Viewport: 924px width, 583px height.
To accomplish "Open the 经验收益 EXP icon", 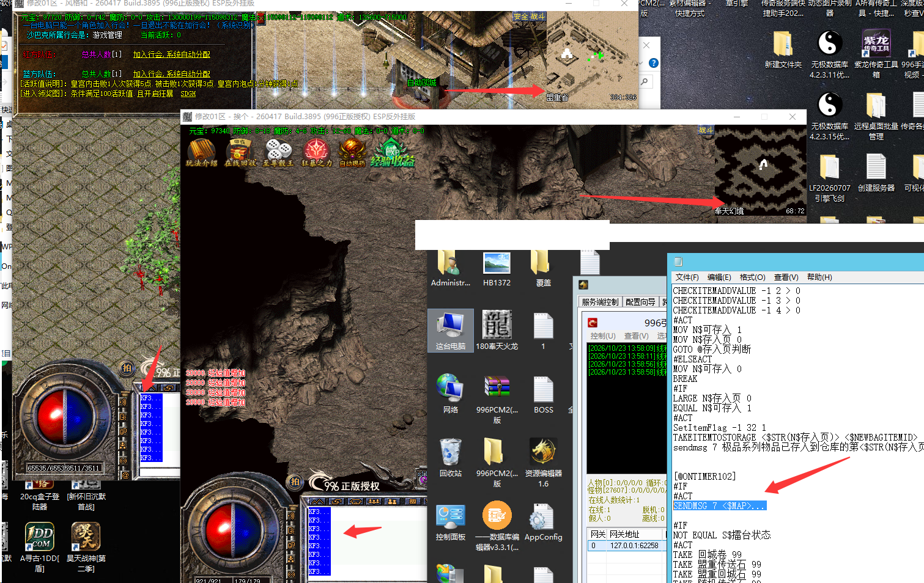I will click(x=392, y=153).
